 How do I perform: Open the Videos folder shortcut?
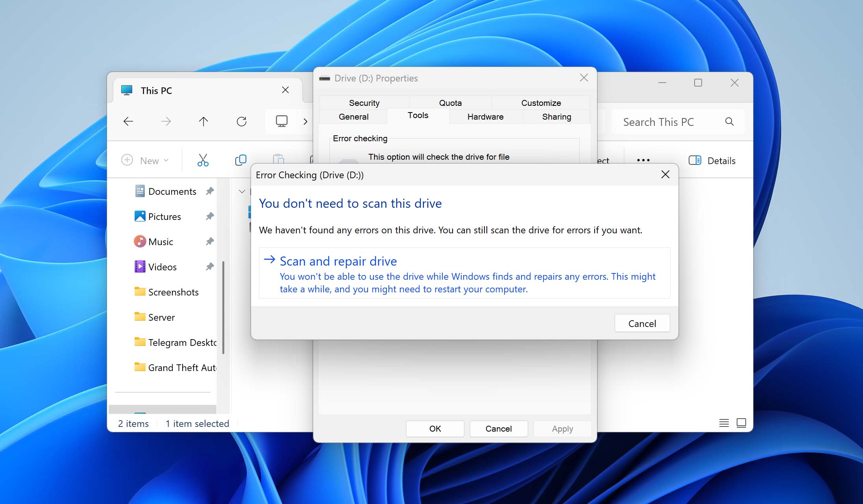click(161, 266)
